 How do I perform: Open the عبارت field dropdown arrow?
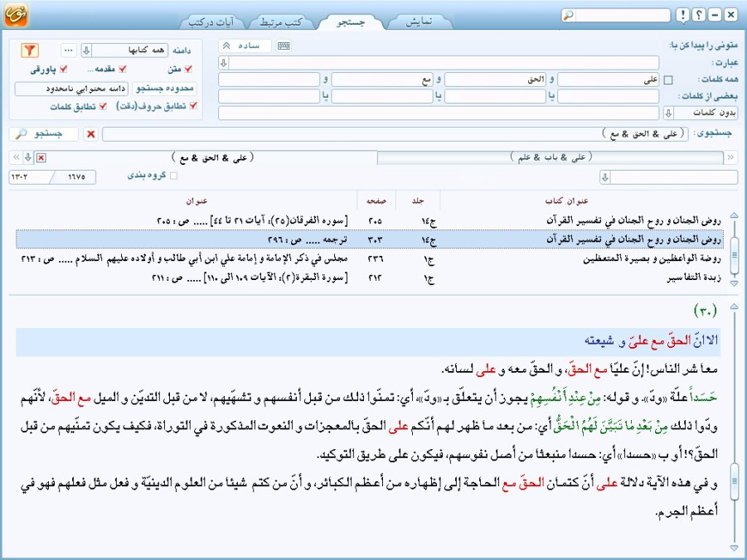point(224,62)
